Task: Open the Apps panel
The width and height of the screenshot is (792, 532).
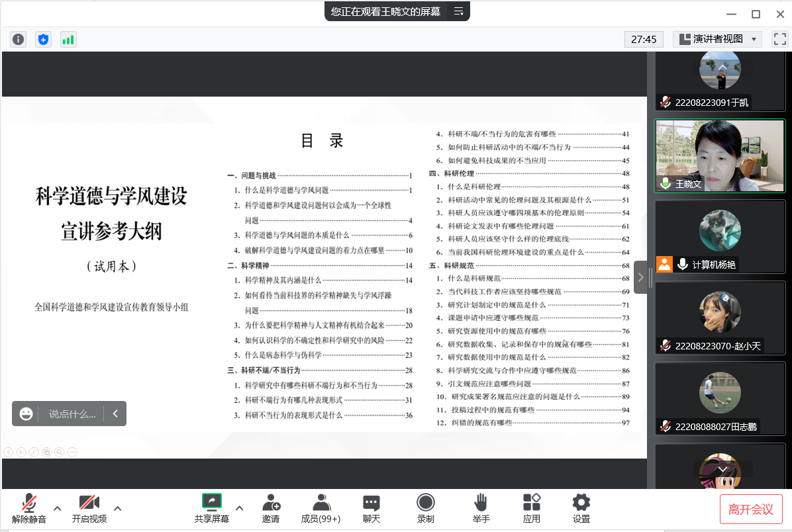Action: point(531,508)
